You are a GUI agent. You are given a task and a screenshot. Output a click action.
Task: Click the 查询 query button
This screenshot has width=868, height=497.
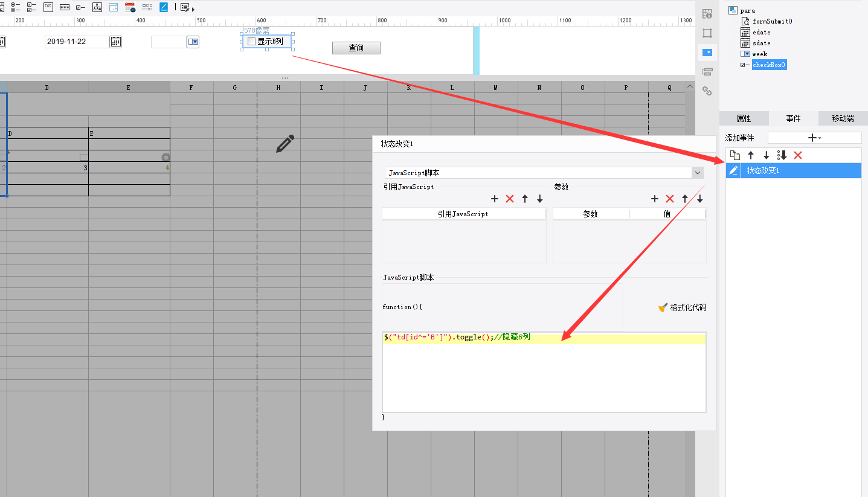pyautogui.click(x=356, y=48)
